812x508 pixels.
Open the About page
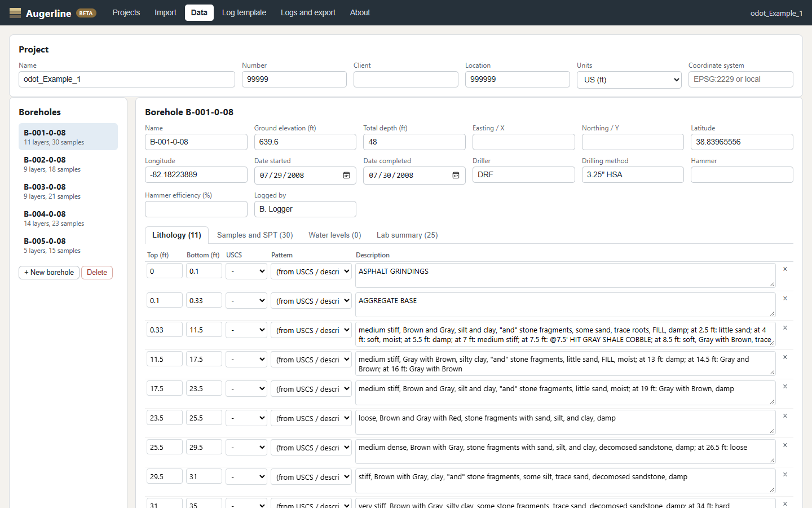coord(360,12)
